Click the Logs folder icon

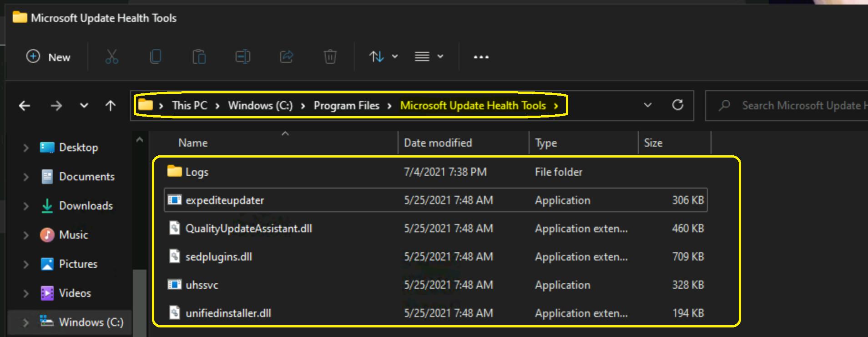175,171
